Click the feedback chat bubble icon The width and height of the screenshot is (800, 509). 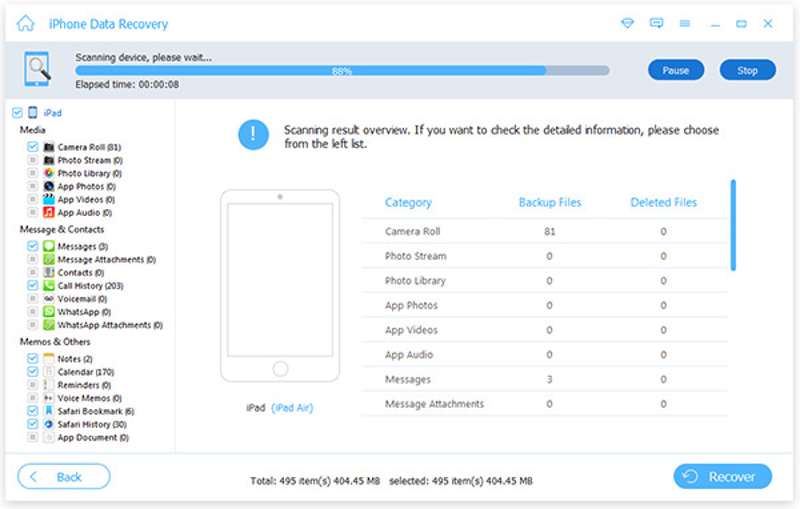pyautogui.click(x=656, y=23)
